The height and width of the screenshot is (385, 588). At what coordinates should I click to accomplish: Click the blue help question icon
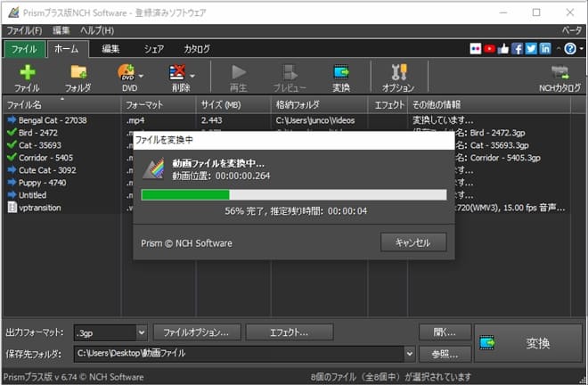coord(570,49)
